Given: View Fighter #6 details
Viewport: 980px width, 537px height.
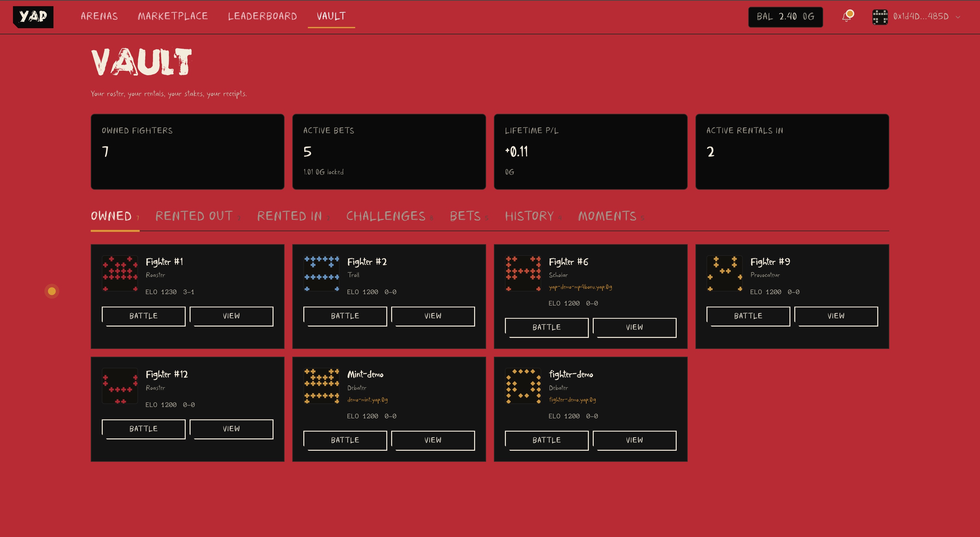Looking at the screenshot, I should 635,328.
